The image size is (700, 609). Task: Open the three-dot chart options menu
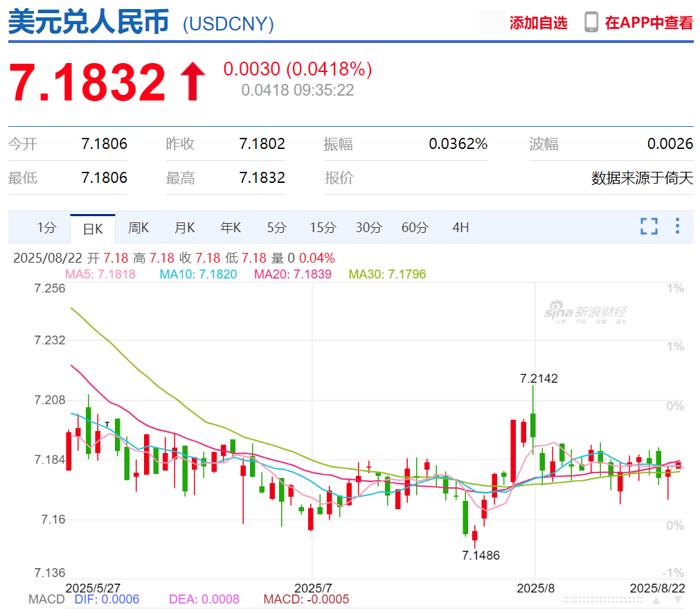tap(677, 227)
